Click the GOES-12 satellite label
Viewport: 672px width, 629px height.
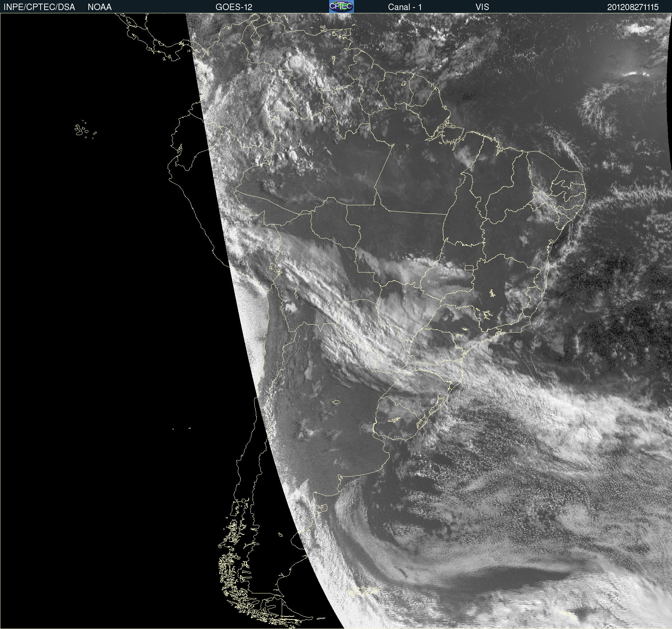point(234,7)
